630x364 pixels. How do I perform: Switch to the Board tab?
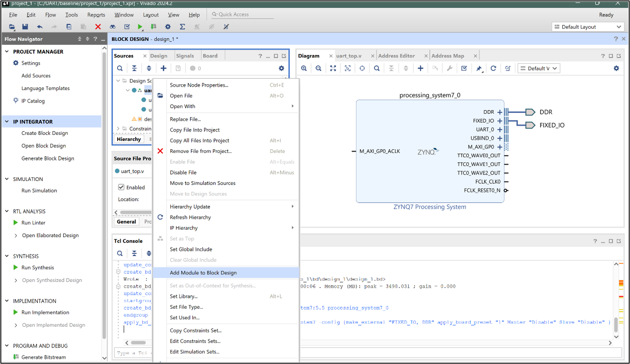(210, 56)
